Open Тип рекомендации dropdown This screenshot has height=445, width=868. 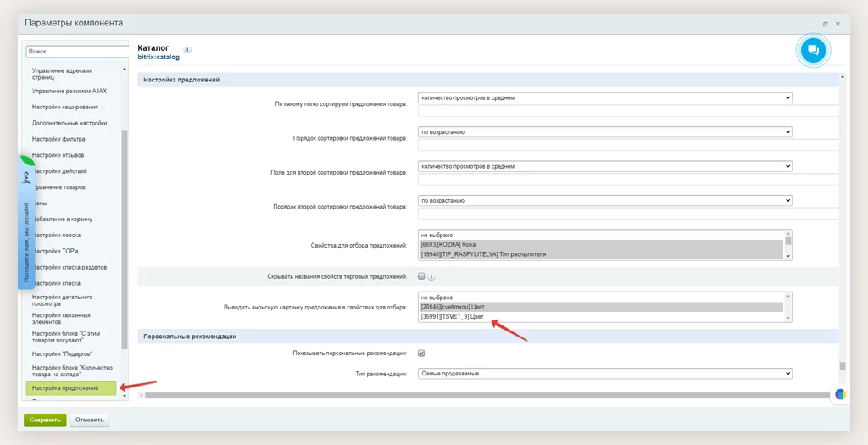tap(605, 373)
